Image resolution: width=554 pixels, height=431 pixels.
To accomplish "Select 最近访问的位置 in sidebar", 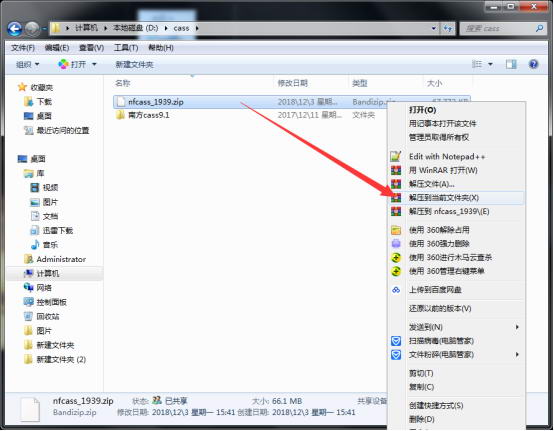I will pyautogui.click(x=63, y=130).
